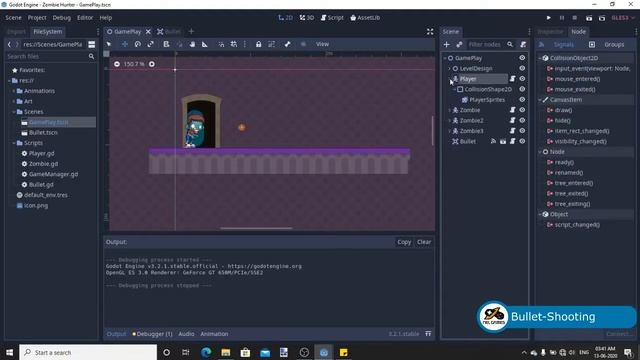Instance a child scene with link icon
Screen dimensions: 640x360
(459, 44)
